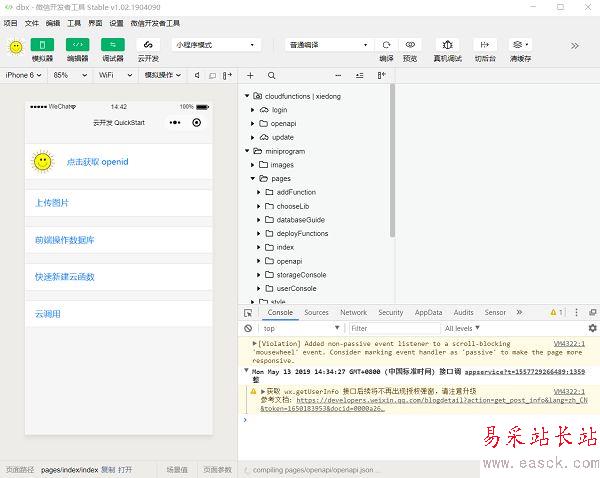
Task: Select the databaseGuide folder
Action: (300, 220)
